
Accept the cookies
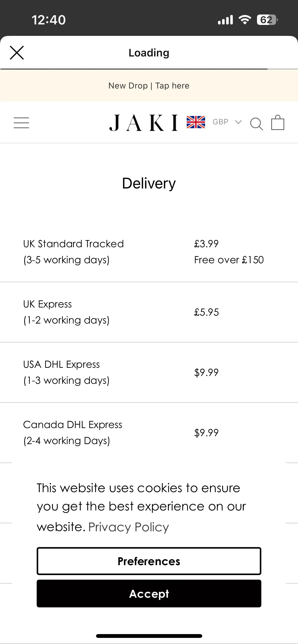pos(149,594)
